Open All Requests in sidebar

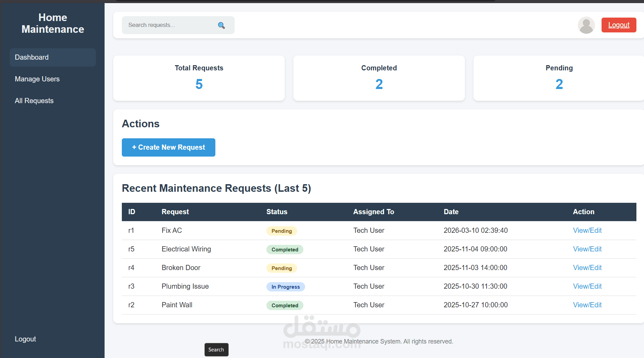pos(53,101)
